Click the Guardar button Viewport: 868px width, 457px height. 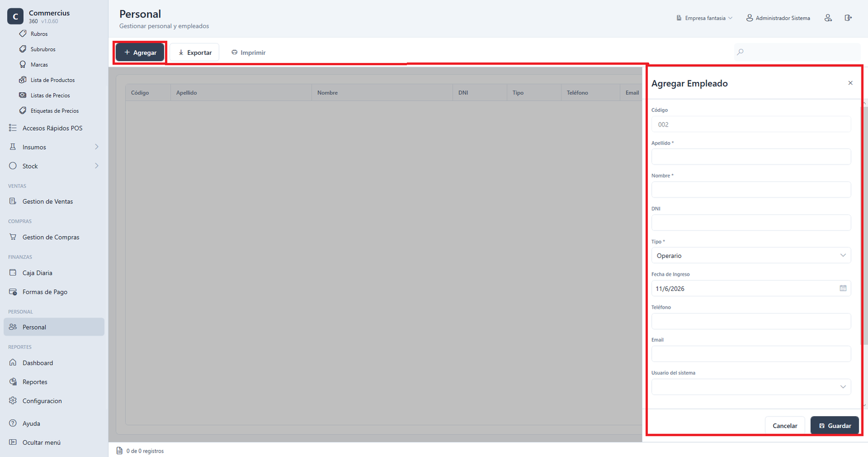(834, 426)
